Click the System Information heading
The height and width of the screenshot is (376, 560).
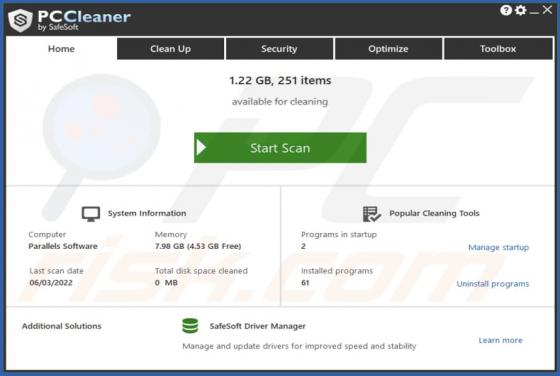147,213
